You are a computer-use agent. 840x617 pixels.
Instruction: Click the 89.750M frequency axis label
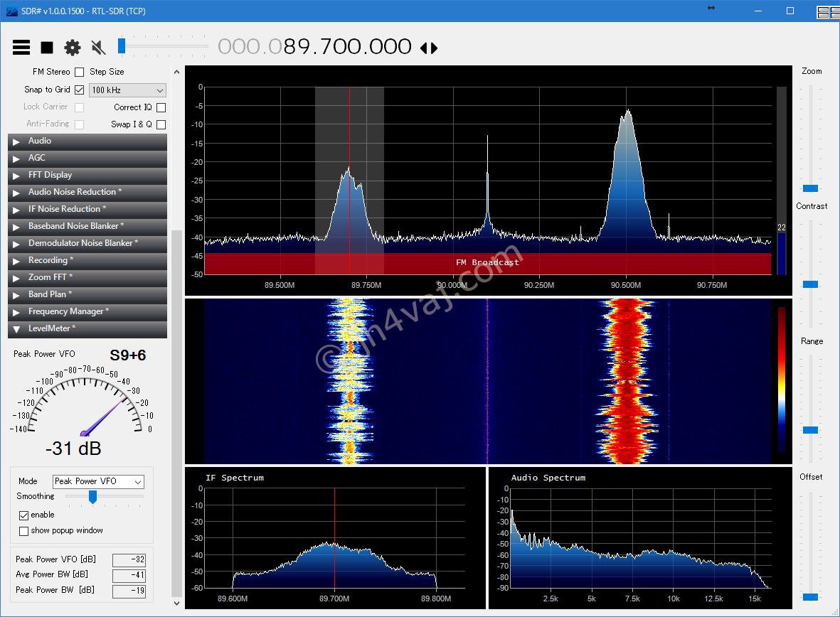coord(366,286)
